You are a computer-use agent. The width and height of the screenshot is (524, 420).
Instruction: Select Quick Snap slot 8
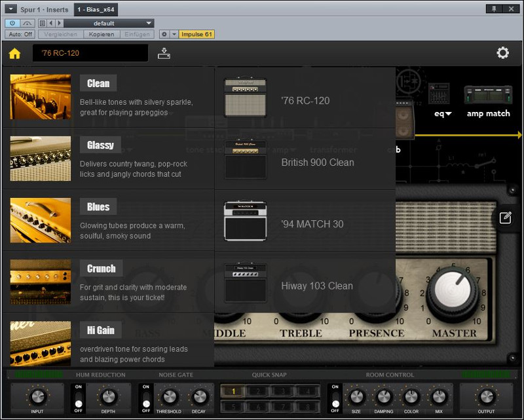307,407
